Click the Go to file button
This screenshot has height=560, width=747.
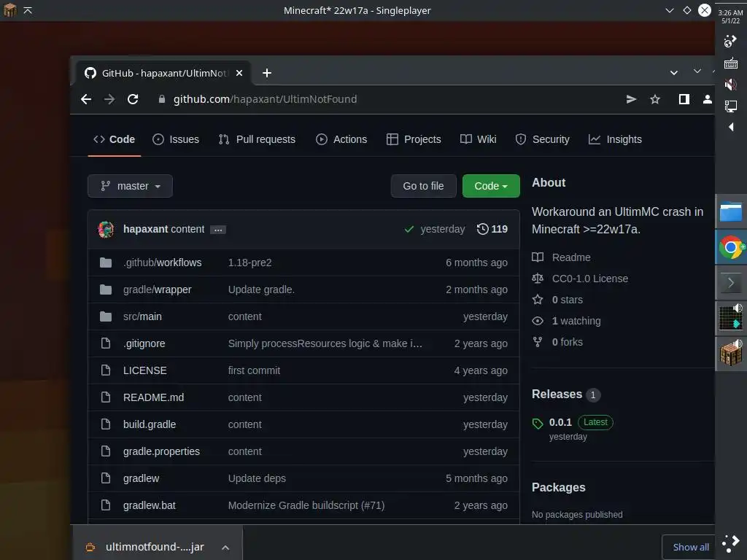(424, 186)
